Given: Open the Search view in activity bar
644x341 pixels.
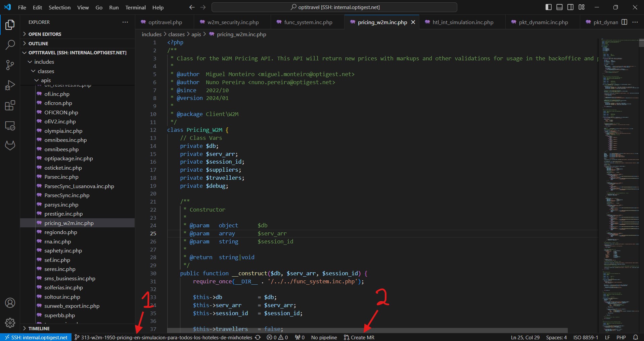Looking at the screenshot, I should (10, 45).
